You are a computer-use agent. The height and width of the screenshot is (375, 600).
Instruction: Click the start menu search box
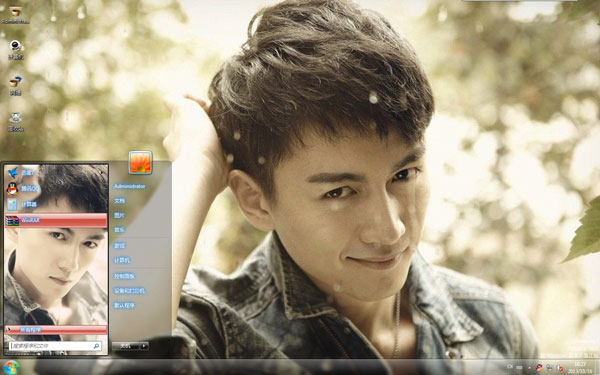[x=55, y=346]
